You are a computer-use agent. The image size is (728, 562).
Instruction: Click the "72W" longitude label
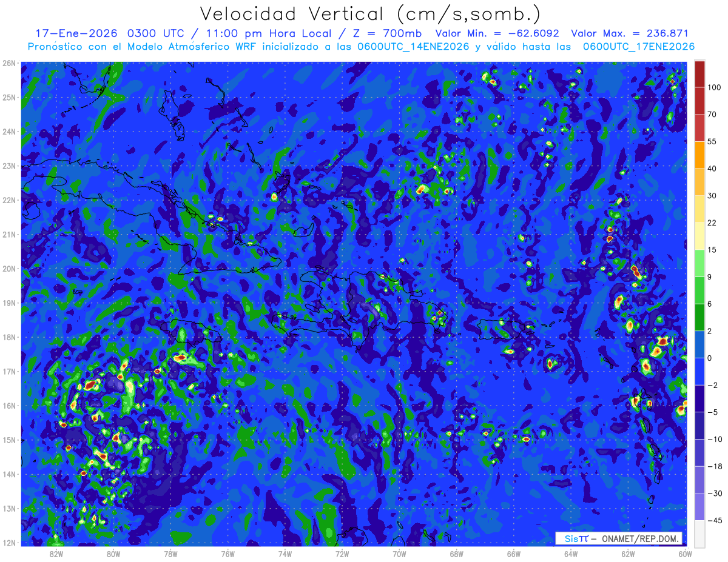(x=342, y=554)
